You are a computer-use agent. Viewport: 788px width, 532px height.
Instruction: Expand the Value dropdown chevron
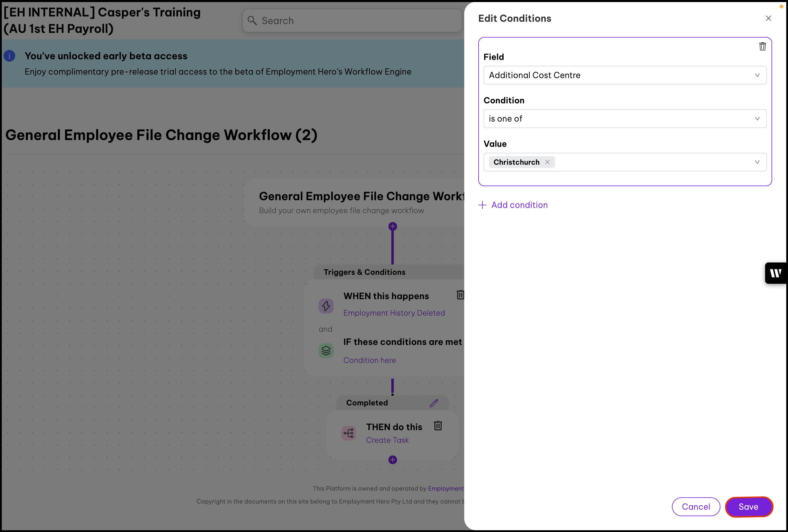point(757,162)
